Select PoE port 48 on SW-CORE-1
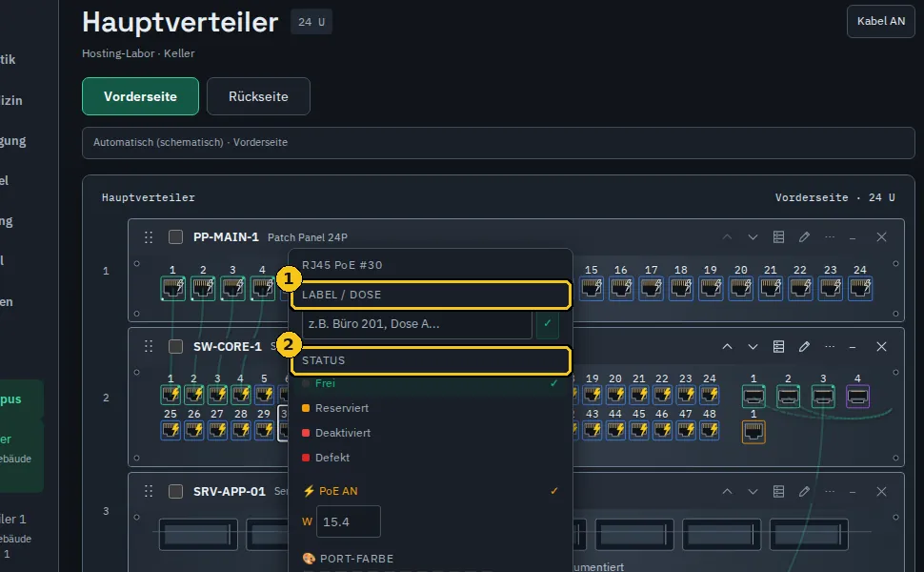 click(x=710, y=431)
